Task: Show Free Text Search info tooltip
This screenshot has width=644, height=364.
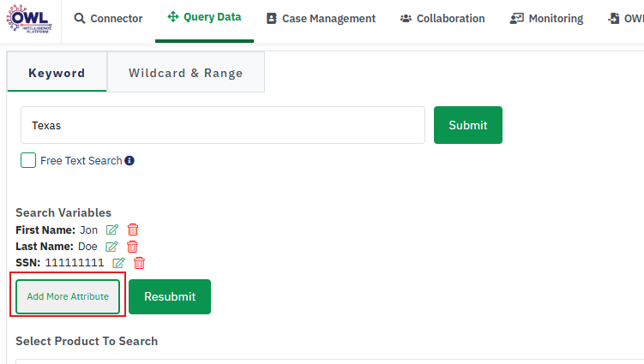Action: [129, 161]
